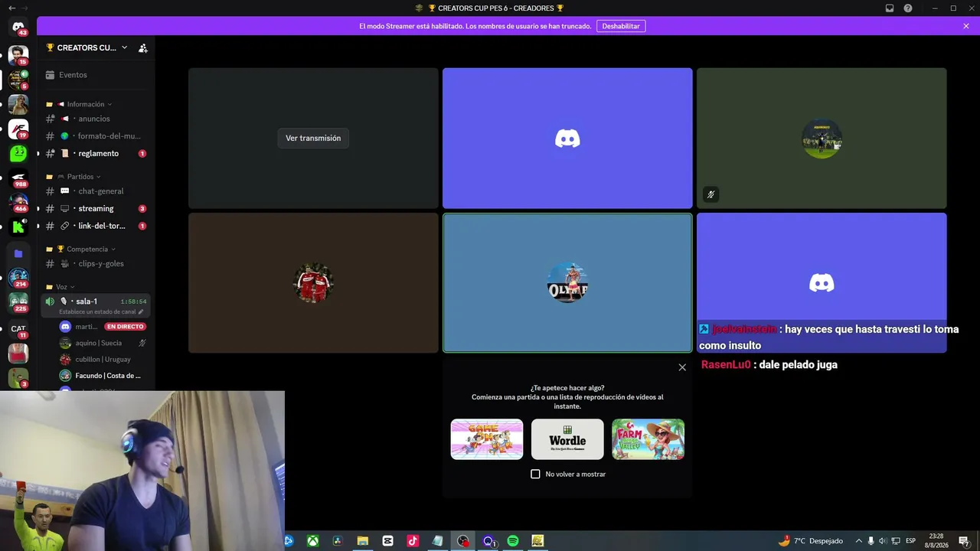Open the PES game icon in the taskbar
980x551 pixels.
(537, 541)
